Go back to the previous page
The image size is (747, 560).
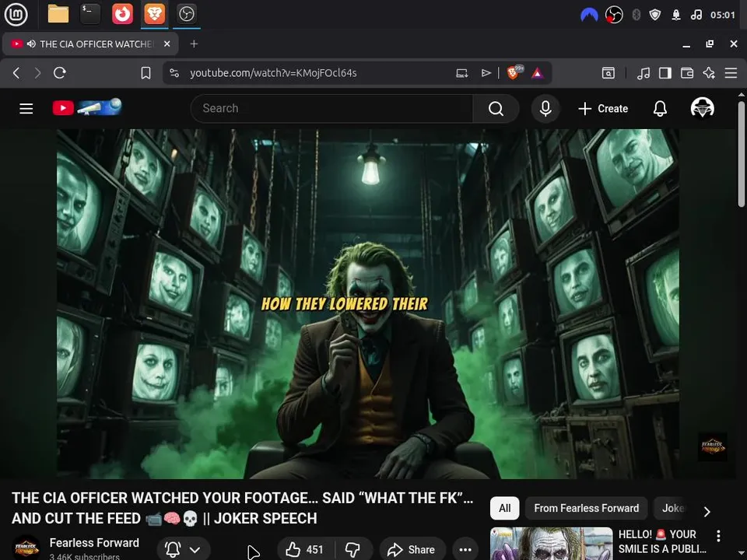tap(16, 73)
